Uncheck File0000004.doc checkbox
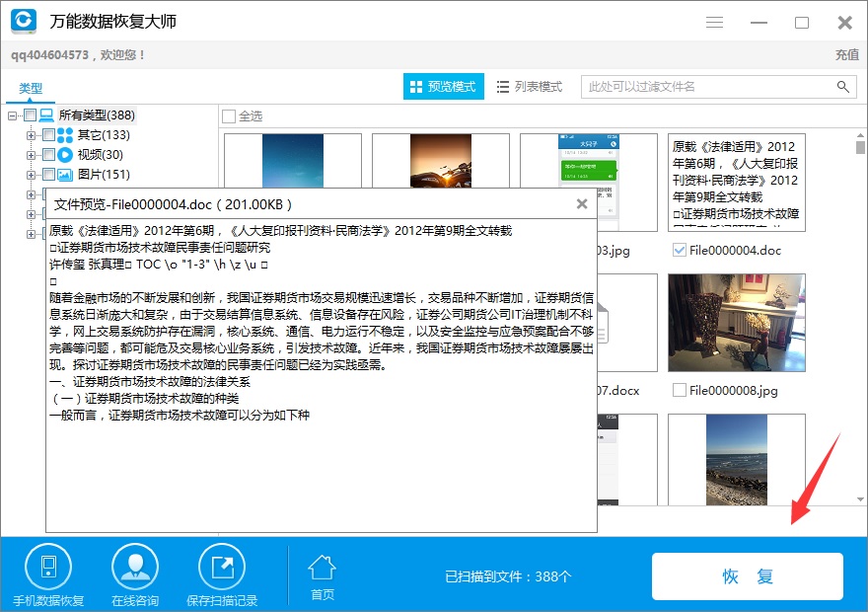868x612 pixels. [680, 250]
